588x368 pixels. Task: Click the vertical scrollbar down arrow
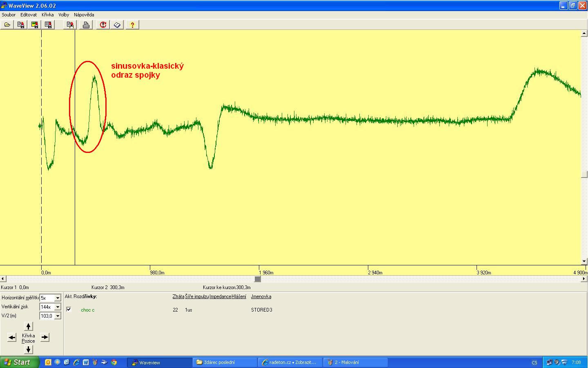584,261
